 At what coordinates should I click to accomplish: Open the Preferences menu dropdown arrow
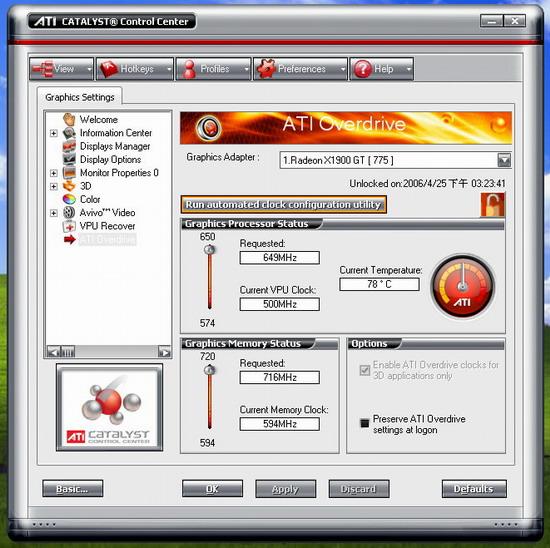coord(343,69)
